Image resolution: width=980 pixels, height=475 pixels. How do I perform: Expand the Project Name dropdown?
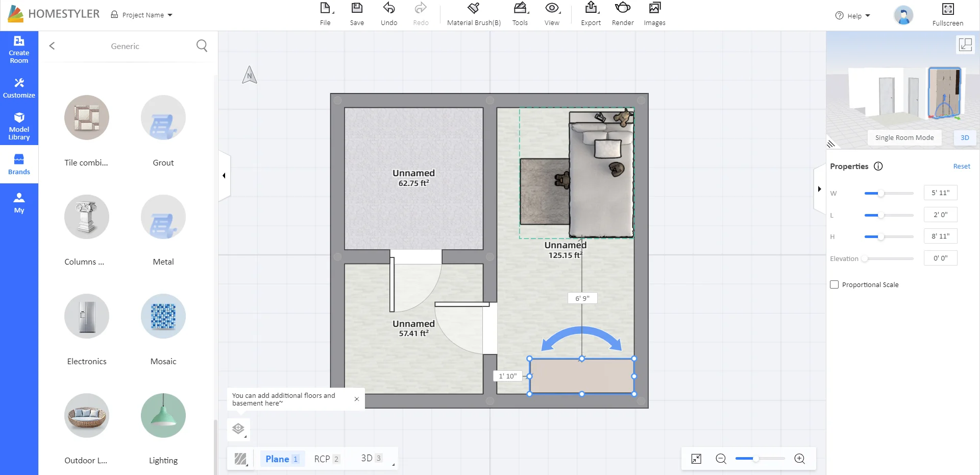(x=142, y=15)
